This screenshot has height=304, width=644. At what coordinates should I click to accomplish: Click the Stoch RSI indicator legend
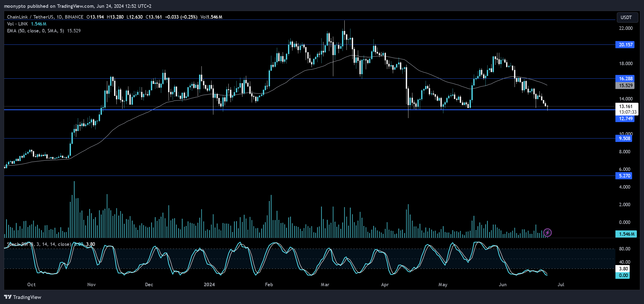(x=39, y=244)
